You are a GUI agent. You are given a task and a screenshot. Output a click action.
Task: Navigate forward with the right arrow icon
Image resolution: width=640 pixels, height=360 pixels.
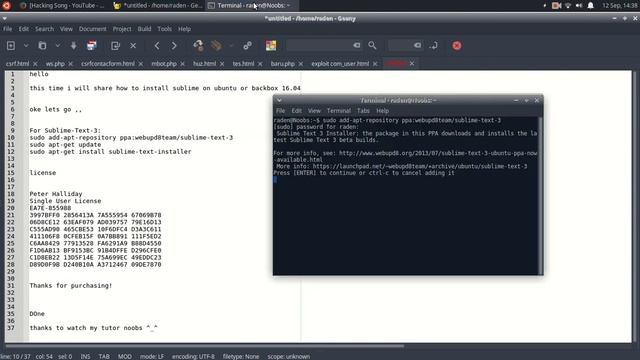pyautogui.click(x=174, y=46)
